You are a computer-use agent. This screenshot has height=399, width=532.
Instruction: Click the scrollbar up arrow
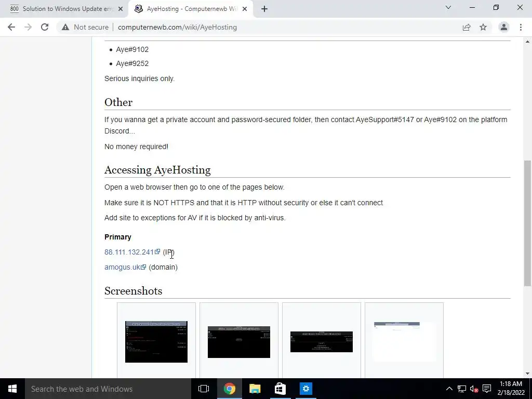(527, 42)
